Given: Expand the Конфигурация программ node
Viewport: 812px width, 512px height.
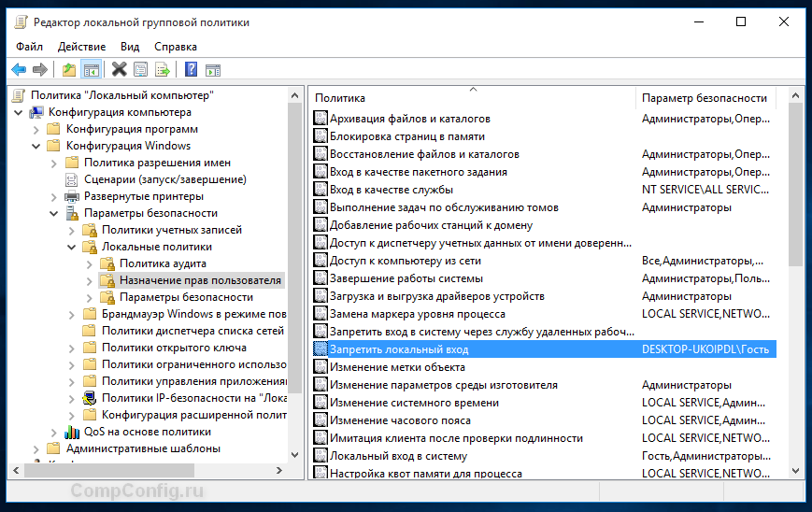Looking at the screenshot, I should (x=36, y=130).
